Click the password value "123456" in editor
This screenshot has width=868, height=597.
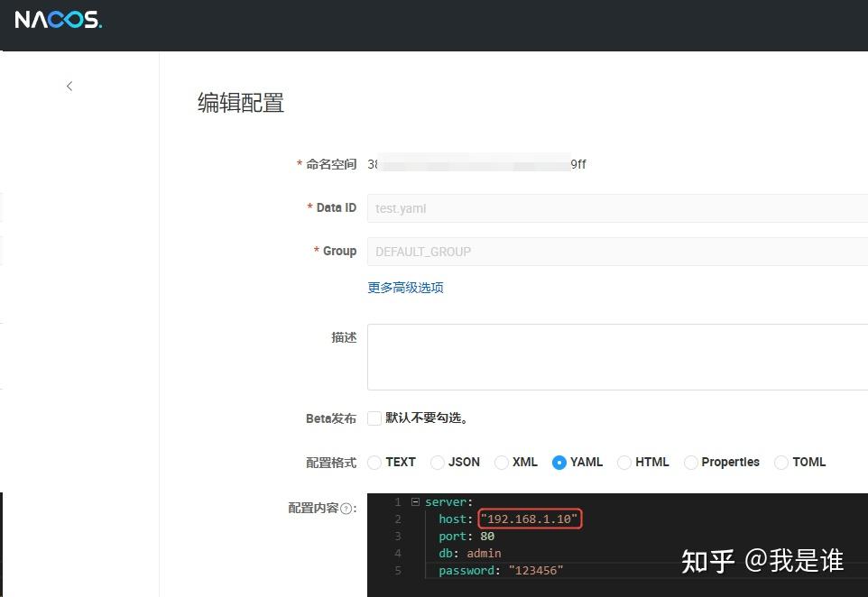(x=538, y=570)
